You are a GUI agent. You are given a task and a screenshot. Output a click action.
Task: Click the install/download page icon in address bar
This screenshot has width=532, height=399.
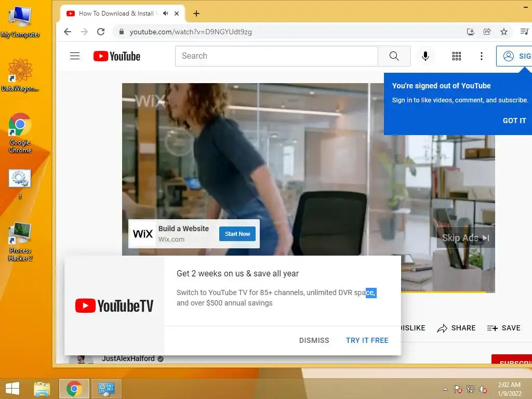[470, 32]
